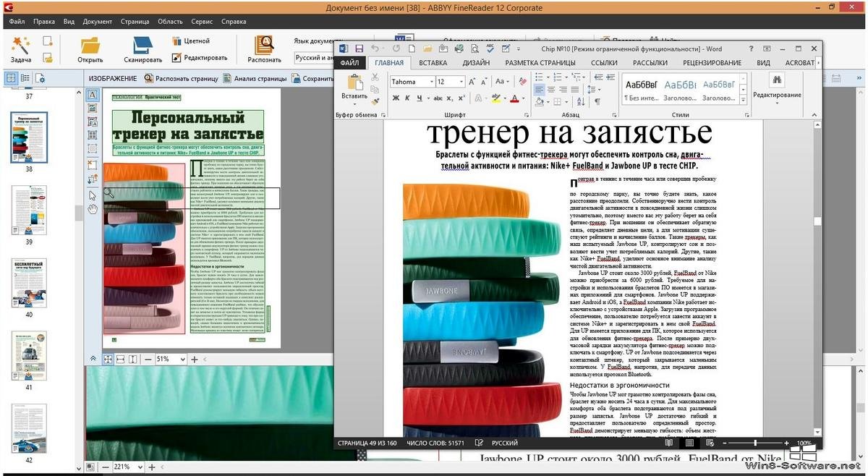Open the Документ menu in FineReader
The image size is (868, 476).
click(x=98, y=22)
